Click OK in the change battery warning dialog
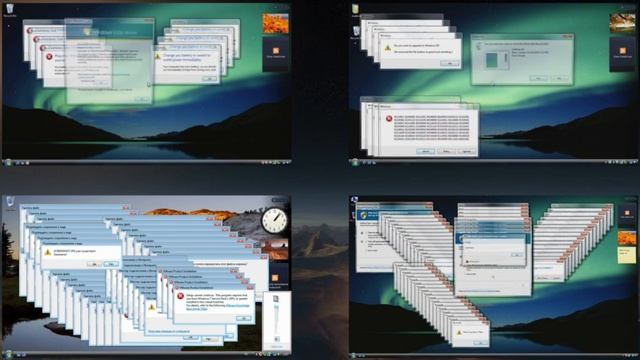Screen dimensions: 640x360 tap(209, 78)
